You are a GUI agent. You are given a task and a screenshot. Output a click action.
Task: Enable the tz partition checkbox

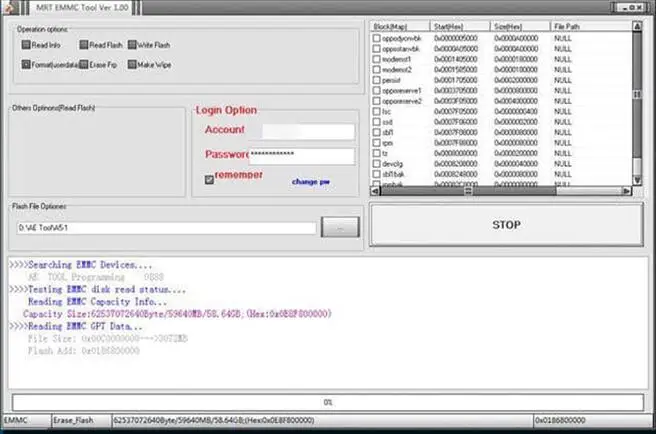coord(377,153)
